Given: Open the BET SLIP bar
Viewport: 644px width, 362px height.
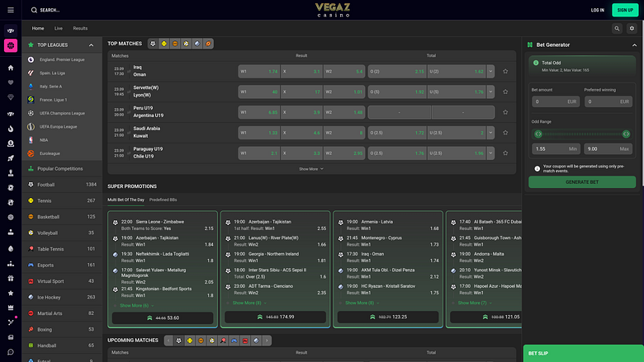Looking at the screenshot, I should pyautogui.click(x=583, y=354).
